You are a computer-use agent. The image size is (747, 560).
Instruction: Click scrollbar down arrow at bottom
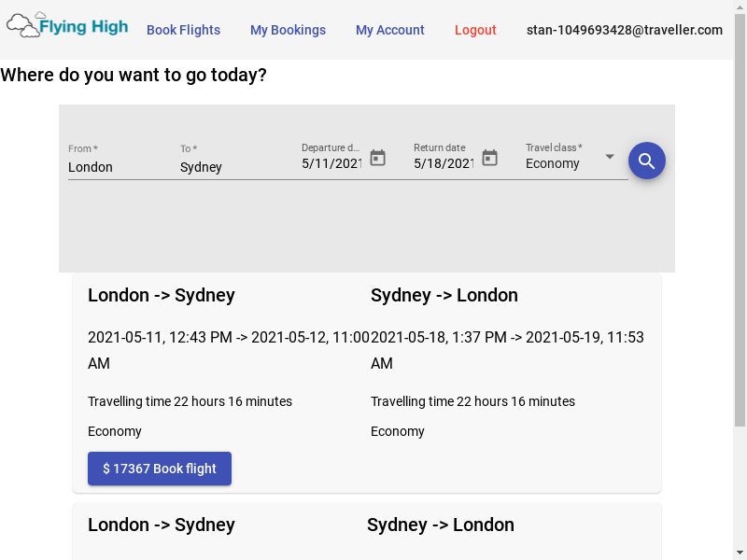tap(740, 553)
